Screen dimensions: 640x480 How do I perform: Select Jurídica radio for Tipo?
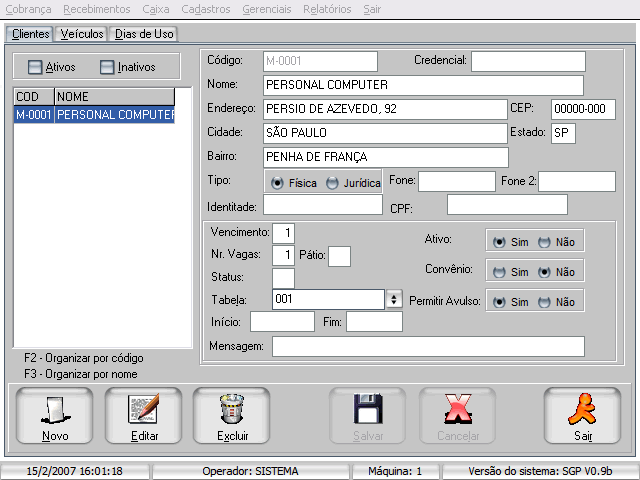(333, 184)
